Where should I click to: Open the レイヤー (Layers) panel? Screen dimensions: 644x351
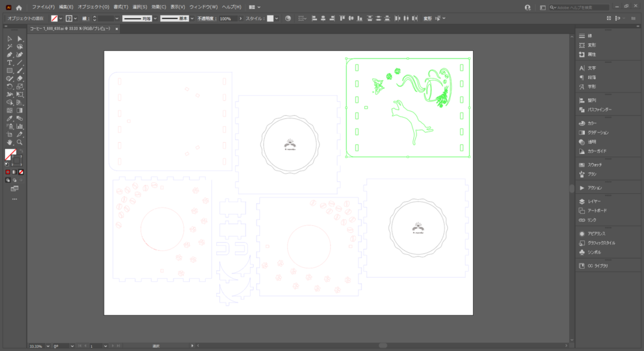tap(594, 201)
